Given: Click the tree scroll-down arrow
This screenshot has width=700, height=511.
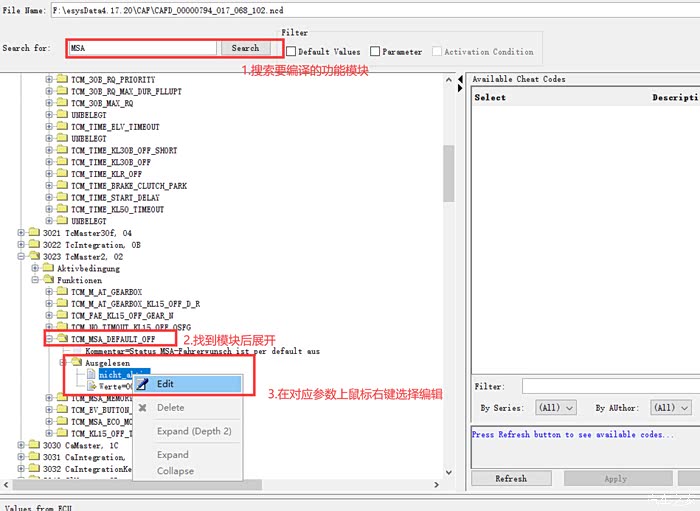Looking at the screenshot, I should pyautogui.click(x=449, y=472).
